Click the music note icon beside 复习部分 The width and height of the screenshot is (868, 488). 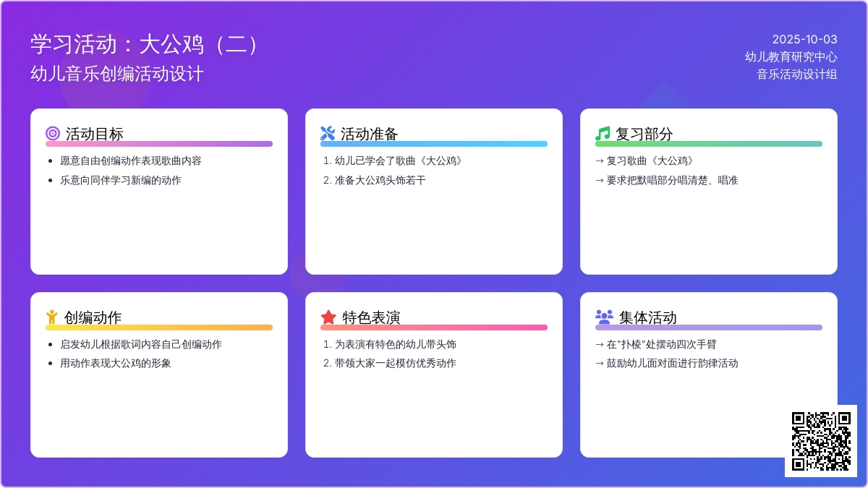pyautogui.click(x=603, y=134)
